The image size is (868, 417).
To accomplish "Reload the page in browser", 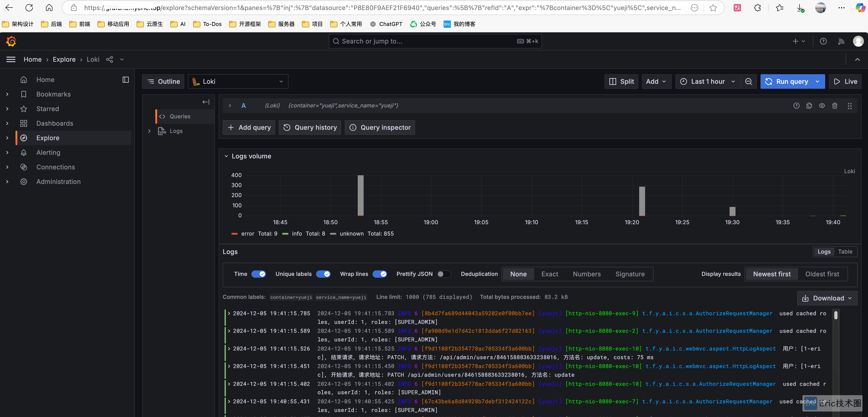I will tap(29, 8).
